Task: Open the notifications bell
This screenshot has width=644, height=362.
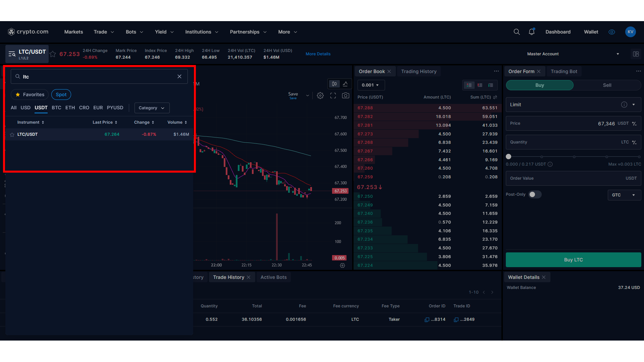Action: point(532,32)
